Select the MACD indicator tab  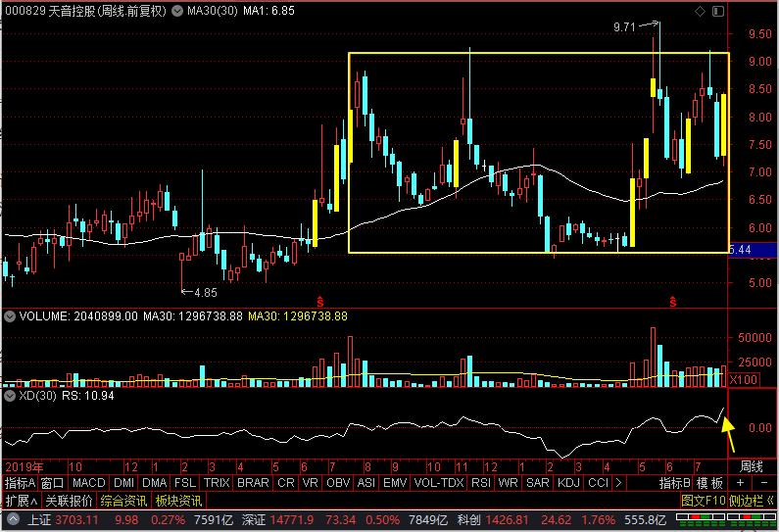tap(89, 483)
